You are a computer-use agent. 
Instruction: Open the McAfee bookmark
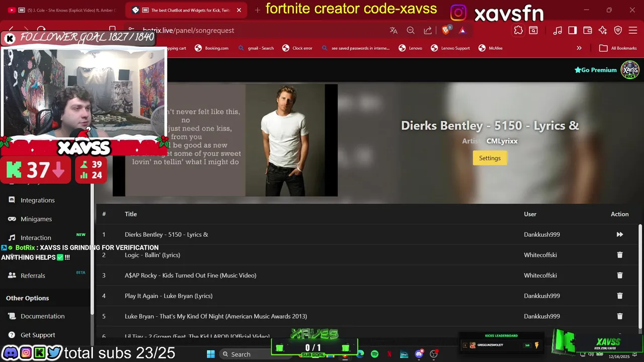(x=490, y=48)
